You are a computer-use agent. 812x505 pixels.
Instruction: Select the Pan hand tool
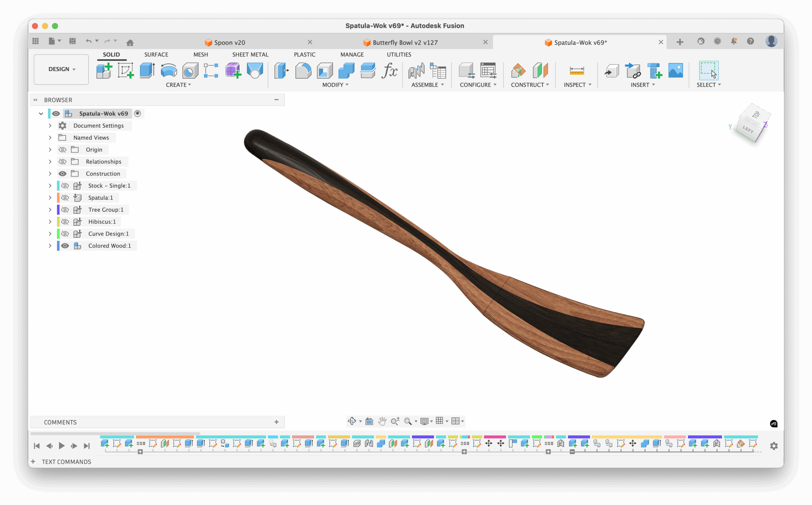[382, 421]
